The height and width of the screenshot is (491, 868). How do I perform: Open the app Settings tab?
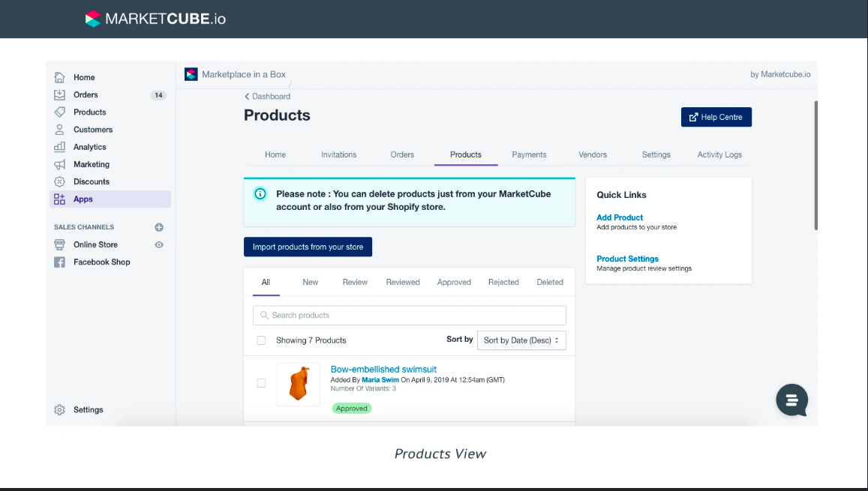[656, 155]
